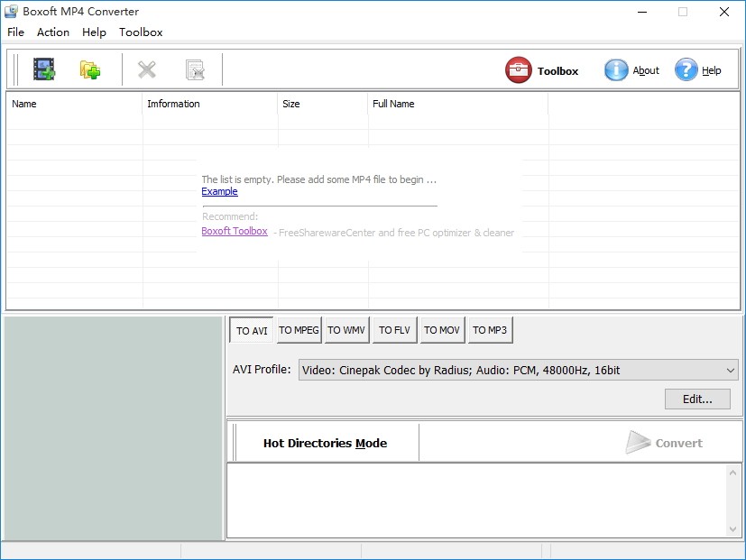Viewport: 746px width, 560px height.
Task: Switch to the TO MOV tab
Action: click(442, 330)
